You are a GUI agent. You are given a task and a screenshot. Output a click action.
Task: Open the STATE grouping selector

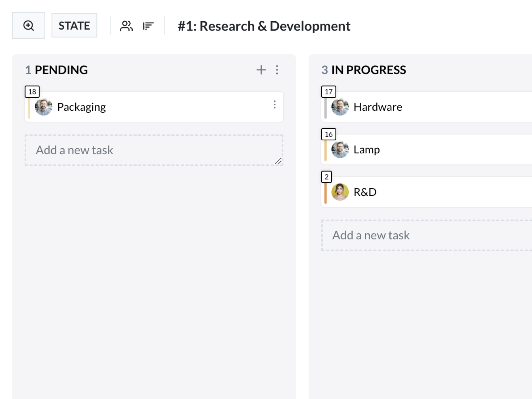74,26
